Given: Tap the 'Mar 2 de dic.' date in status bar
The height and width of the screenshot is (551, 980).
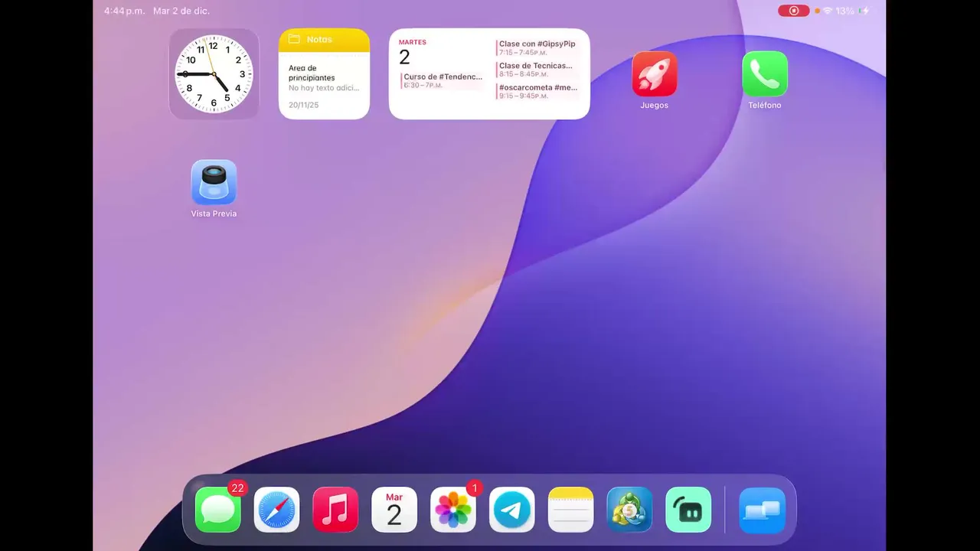Looking at the screenshot, I should pos(181,11).
